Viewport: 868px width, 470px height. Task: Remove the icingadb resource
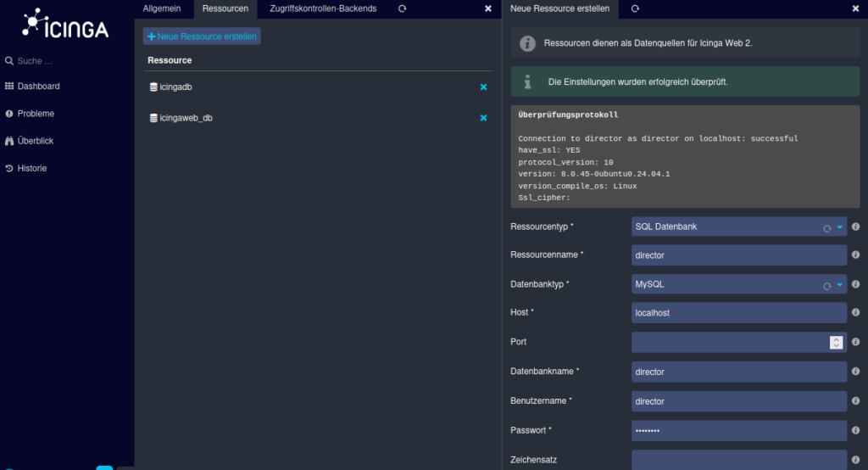483,87
